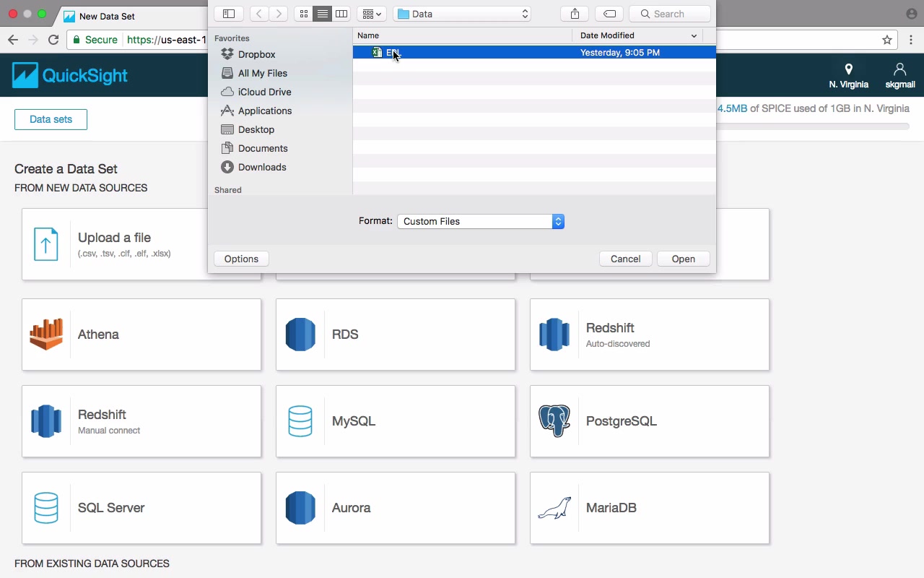Open the skgmail user menu

899,76
